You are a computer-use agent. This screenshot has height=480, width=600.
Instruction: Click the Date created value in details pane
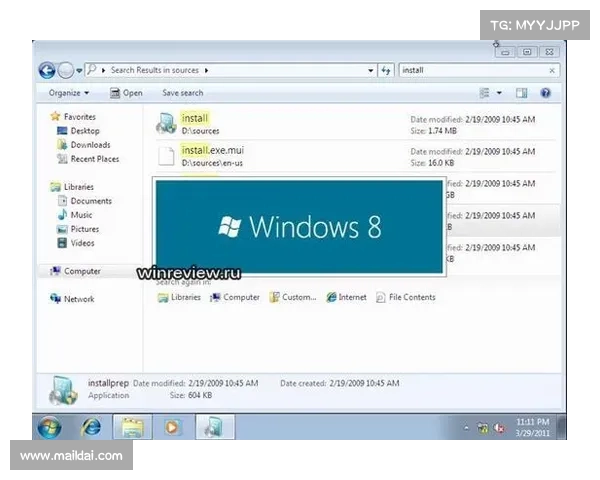pyautogui.click(x=364, y=383)
